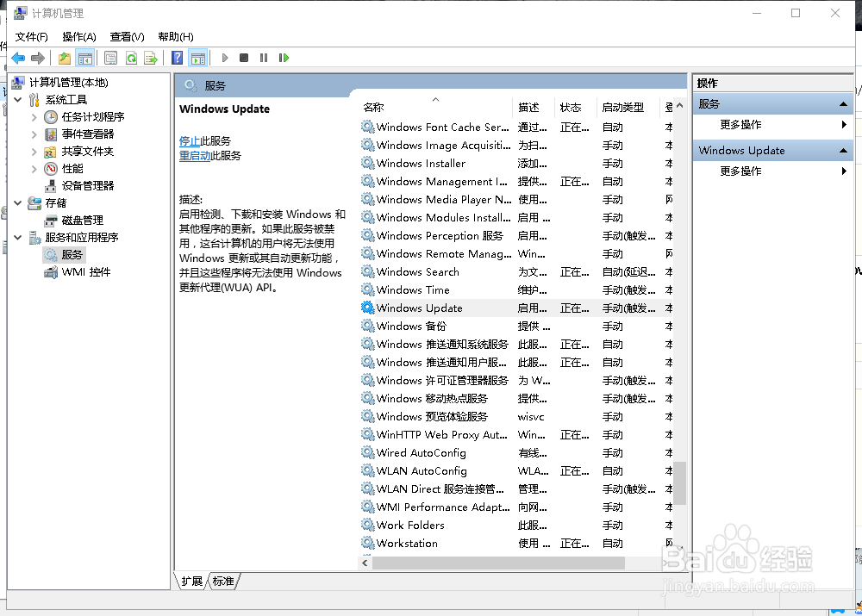Switch to the 标准 tab
This screenshot has height=616, width=862.
[224, 582]
